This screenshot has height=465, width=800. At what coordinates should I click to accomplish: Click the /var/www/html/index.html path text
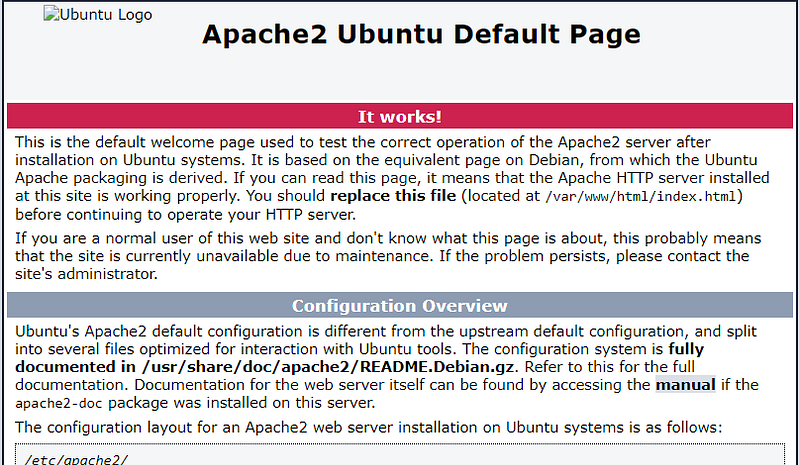641,197
